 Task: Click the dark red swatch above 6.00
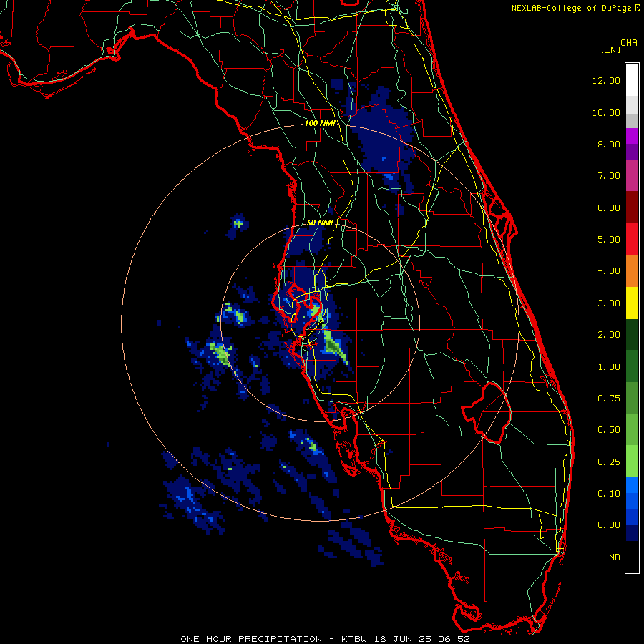point(632,208)
